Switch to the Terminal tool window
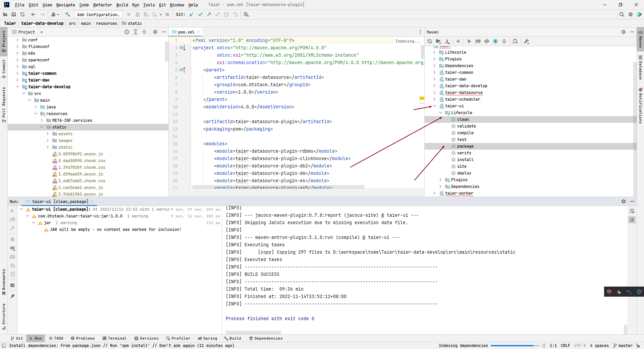This screenshot has height=349, width=644. 115,338
